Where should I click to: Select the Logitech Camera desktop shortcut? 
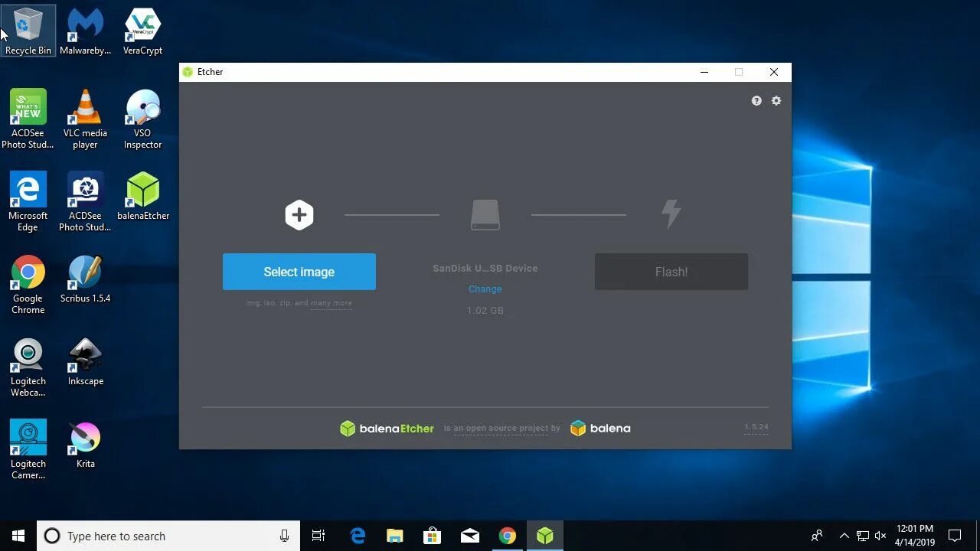(28, 450)
